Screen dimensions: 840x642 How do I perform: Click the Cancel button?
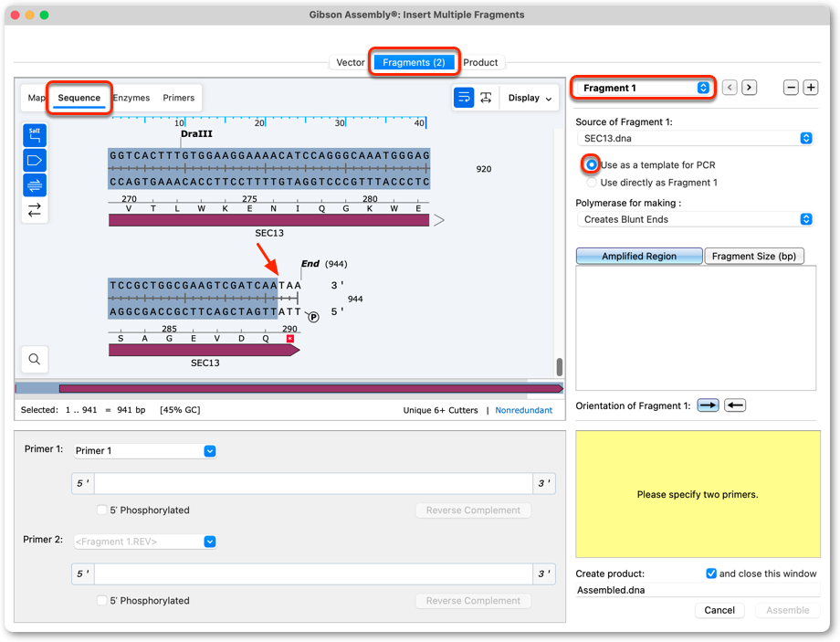coord(719,610)
